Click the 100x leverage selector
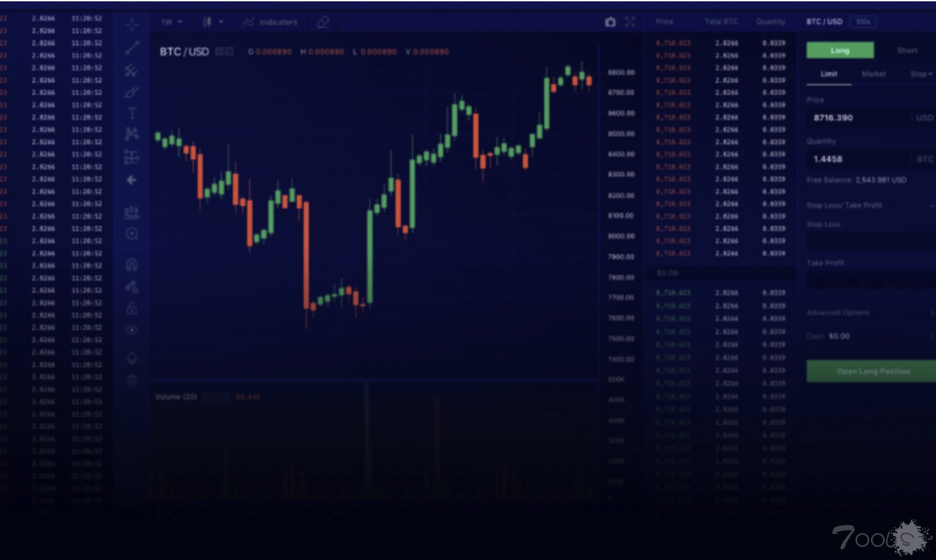Viewport: 936px width, 560px height. point(862,21)
